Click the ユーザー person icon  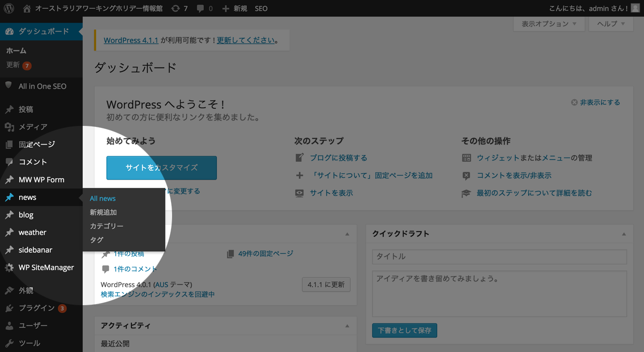(9, 326)
